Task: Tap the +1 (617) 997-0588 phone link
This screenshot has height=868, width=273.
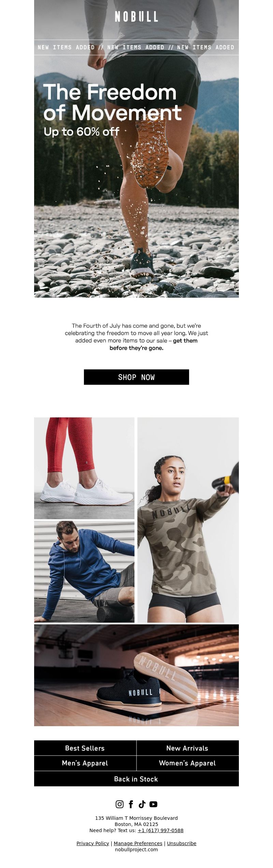Action: pyautogui.click(x=160, y=830)
